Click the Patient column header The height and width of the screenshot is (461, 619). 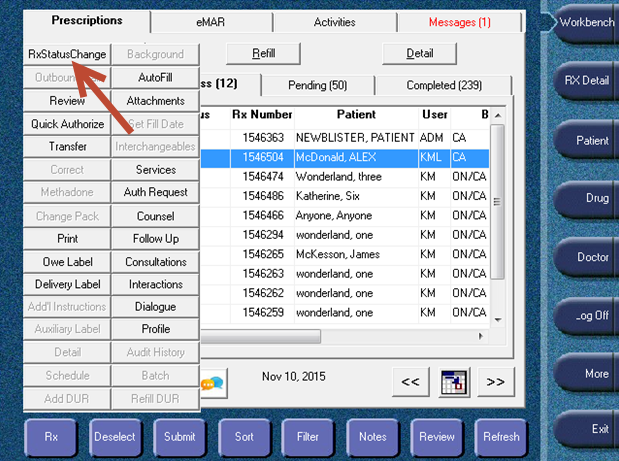pos(356,115)
